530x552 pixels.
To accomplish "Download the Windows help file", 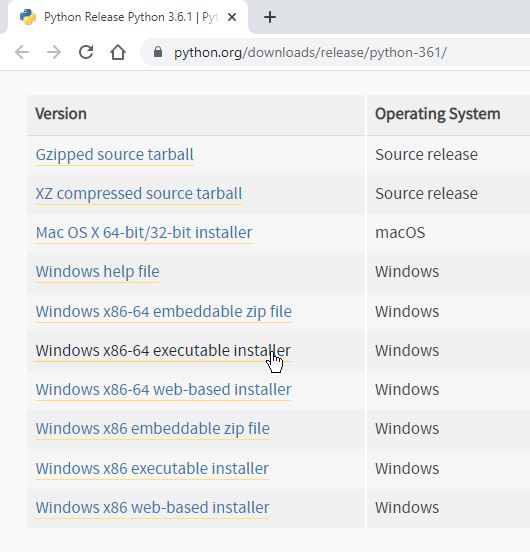I will pos(97,272).
